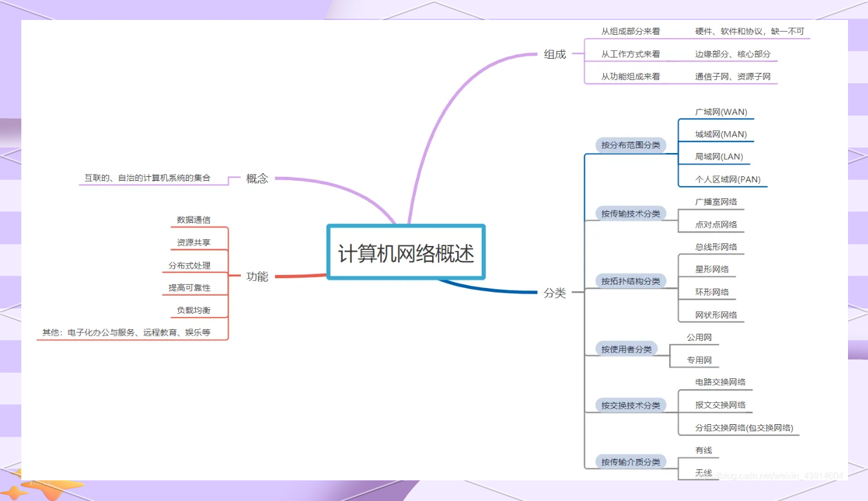The image size is (868, 501).
Task: Click the 按交换技术分类 node
Action: [x=630, y=405]
